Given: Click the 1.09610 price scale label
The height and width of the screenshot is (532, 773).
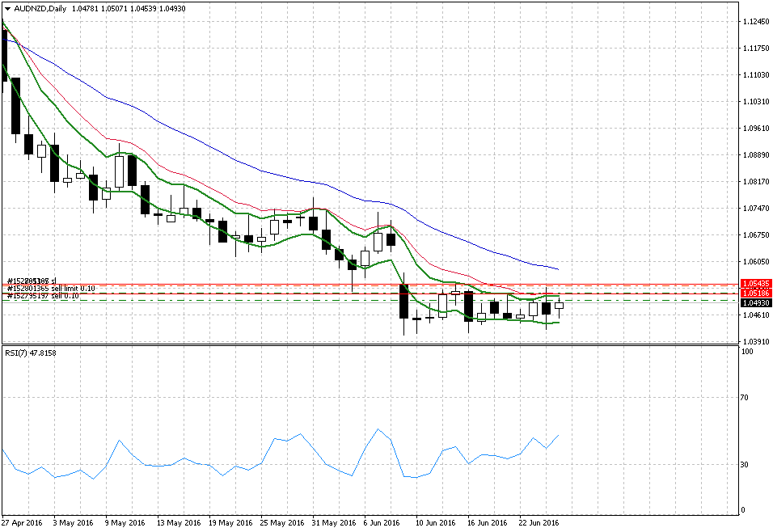Looking at the screenshot, I should pyautogui.click(x=756, y=129).
